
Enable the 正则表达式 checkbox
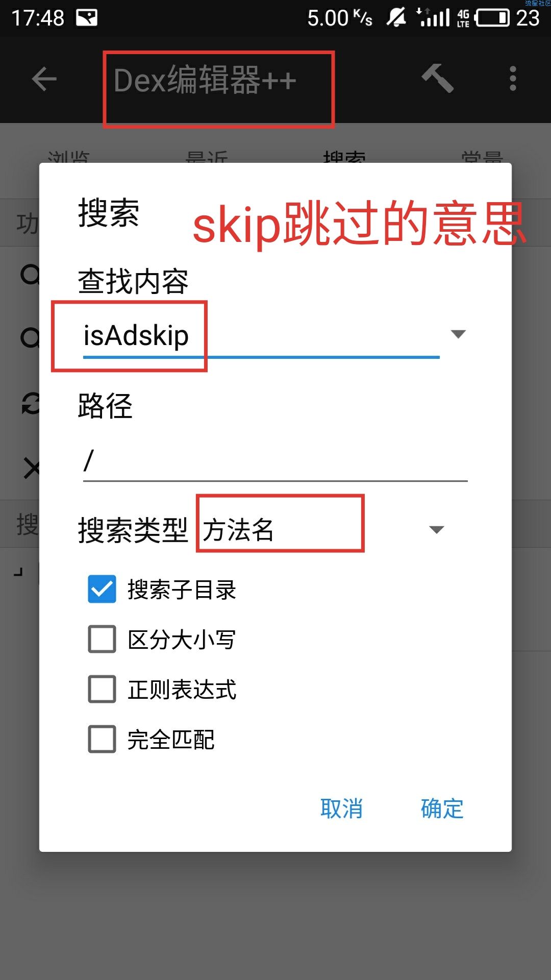tap(102, 689)
